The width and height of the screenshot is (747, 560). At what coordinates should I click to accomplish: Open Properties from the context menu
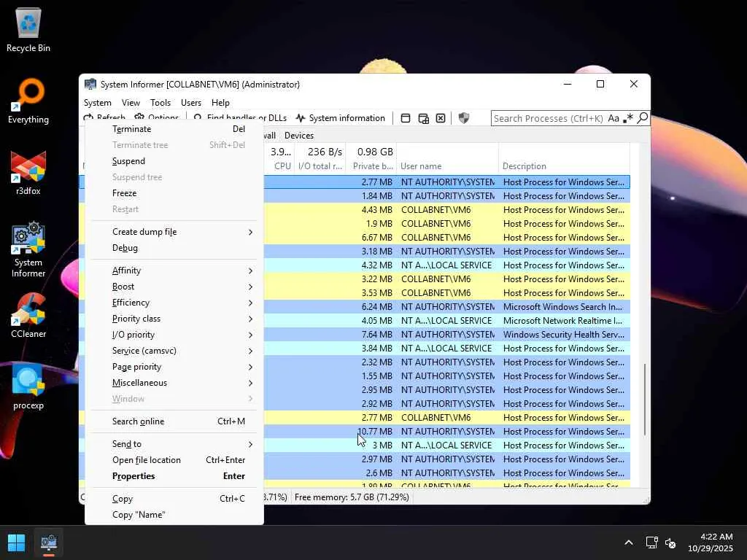coord(174,476)
